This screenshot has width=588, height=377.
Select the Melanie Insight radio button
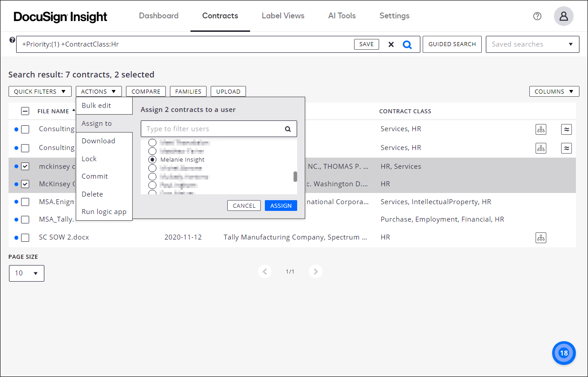point(152,159)
